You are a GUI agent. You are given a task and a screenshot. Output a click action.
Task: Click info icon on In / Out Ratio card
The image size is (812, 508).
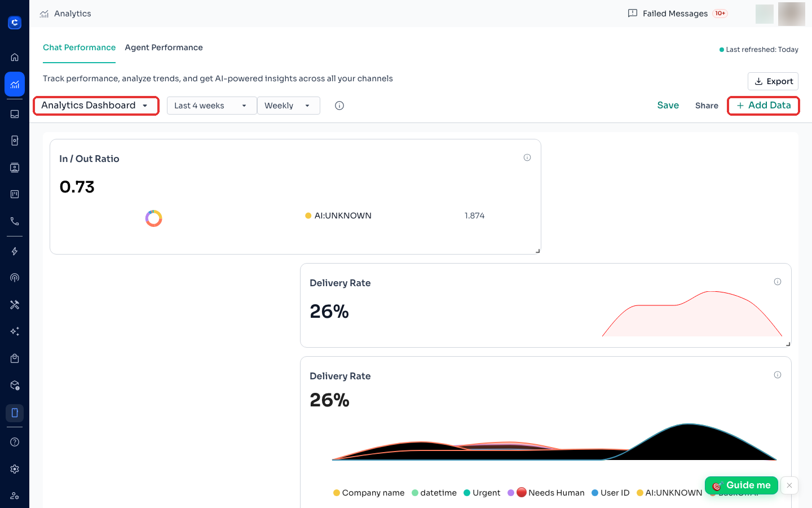click(527, 157)
